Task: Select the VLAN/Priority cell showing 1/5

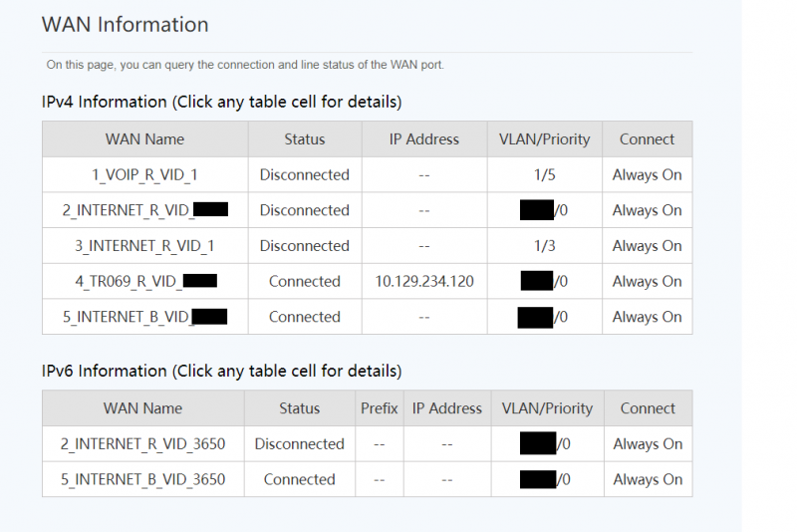Action: [x=543, y=174]
